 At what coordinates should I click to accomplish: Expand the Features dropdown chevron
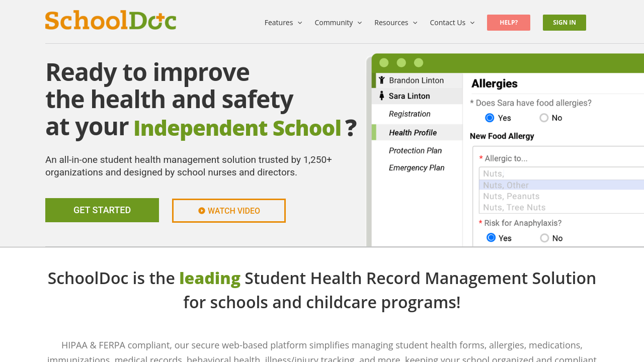(x=300, y=23)
